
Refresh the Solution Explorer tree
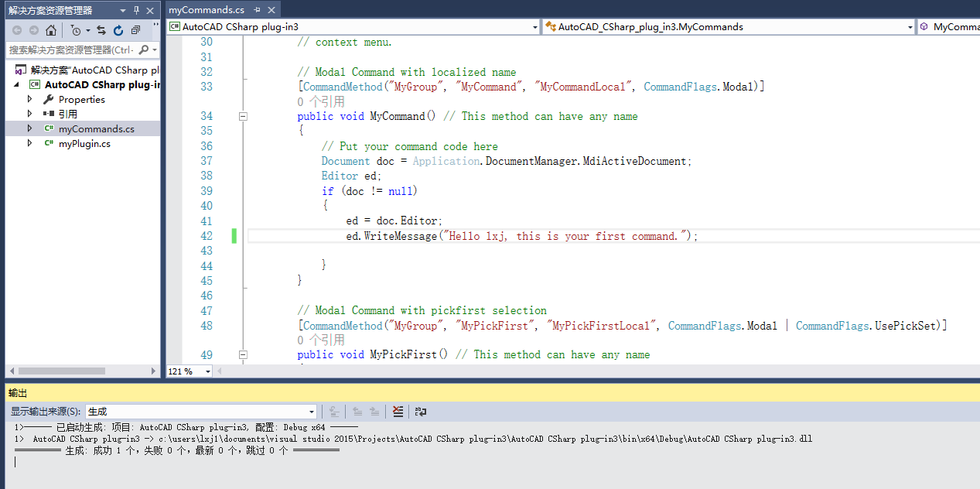118,30
